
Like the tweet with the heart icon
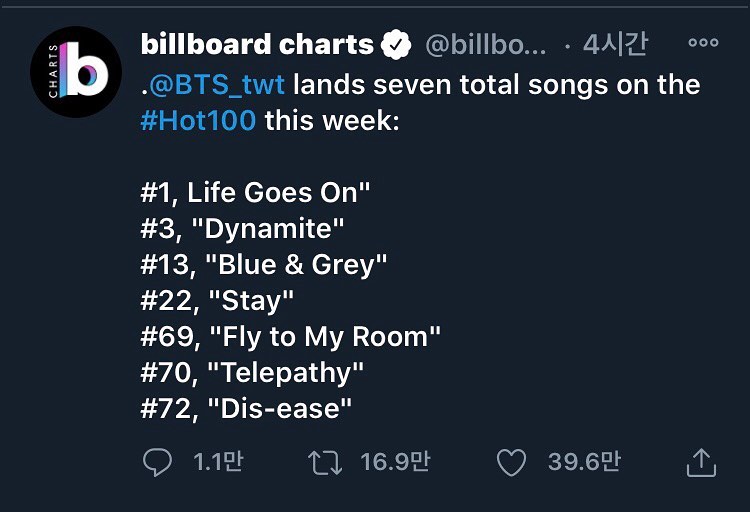point(511,462)
